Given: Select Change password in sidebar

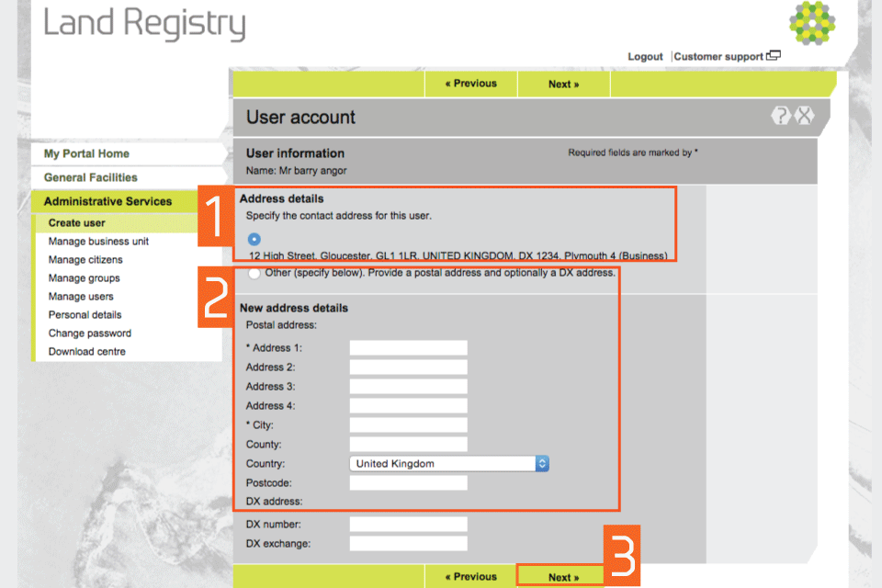Looking at the screenshot, I should [x=90, y=334].
